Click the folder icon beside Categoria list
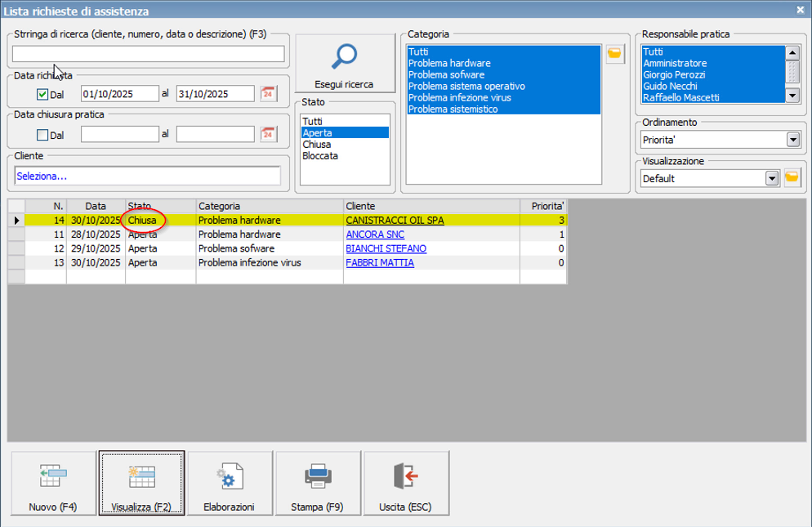 coord(614,55)
